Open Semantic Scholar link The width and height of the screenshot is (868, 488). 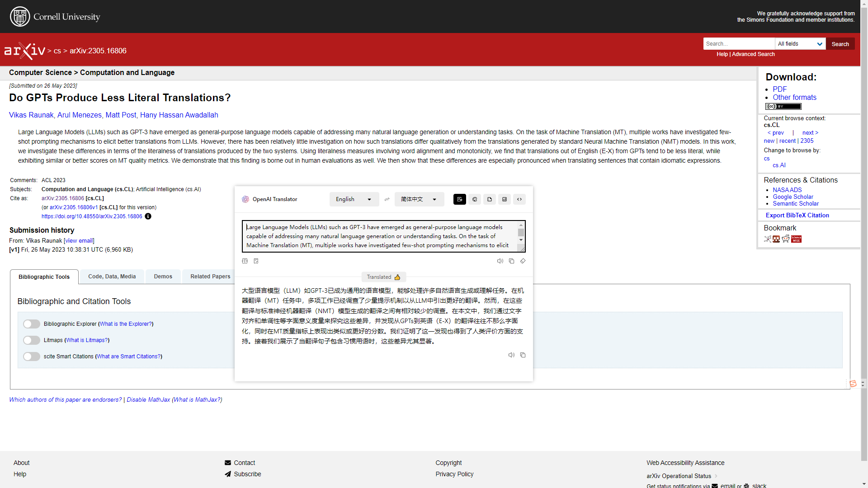click(x=796, y=204)
